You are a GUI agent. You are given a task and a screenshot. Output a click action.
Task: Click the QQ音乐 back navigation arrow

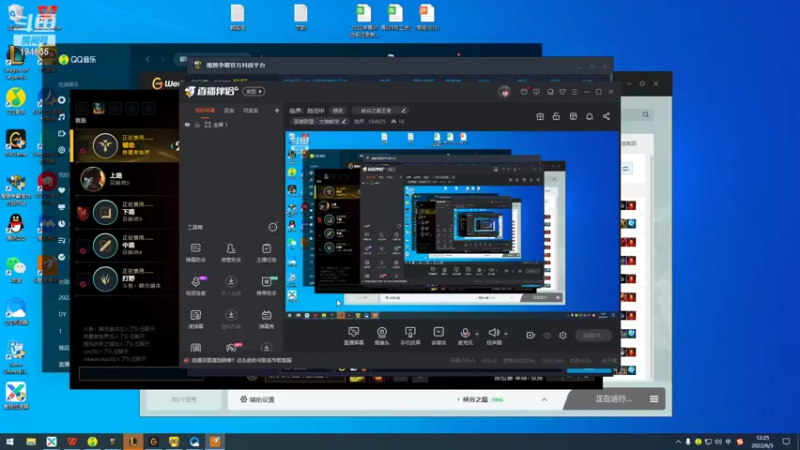tap(148, 59)
